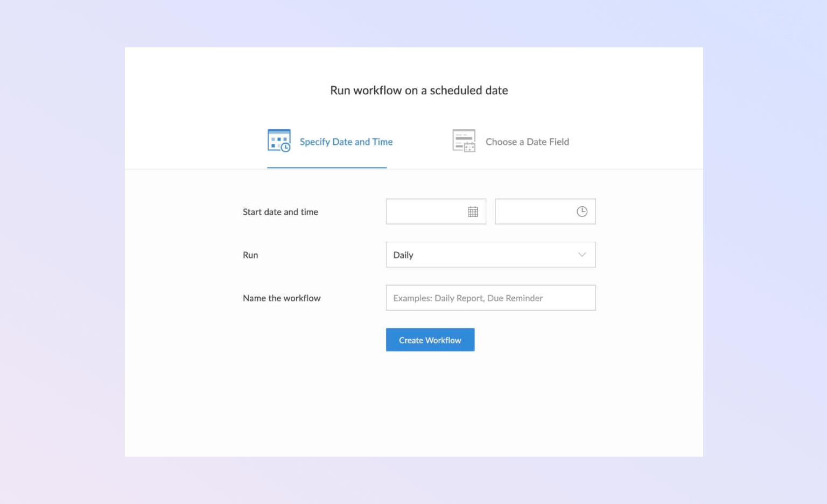Viewport: 827px width, 504px height.
Task: Click the 'Name the workflow' label
Action: (x=282, y=298)
